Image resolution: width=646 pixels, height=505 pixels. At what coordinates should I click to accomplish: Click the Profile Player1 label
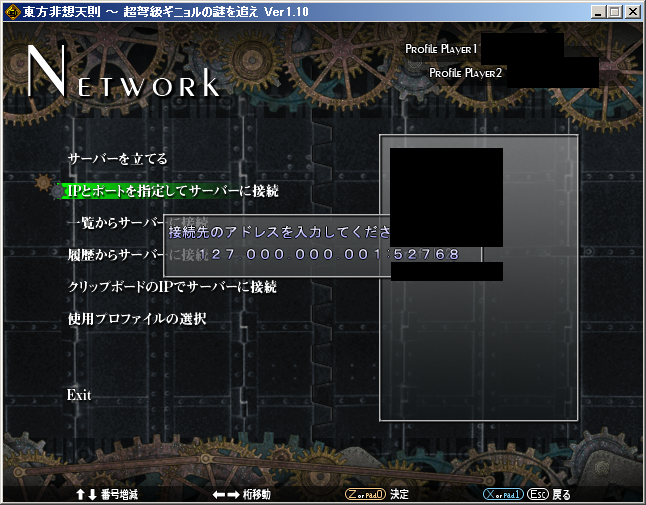click(441, 49)
